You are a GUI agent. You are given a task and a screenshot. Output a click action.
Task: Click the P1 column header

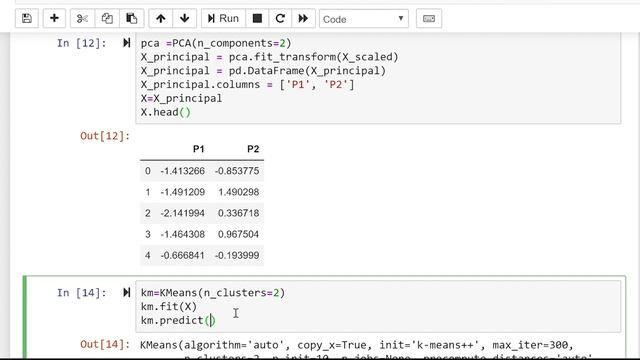[198, 149]
